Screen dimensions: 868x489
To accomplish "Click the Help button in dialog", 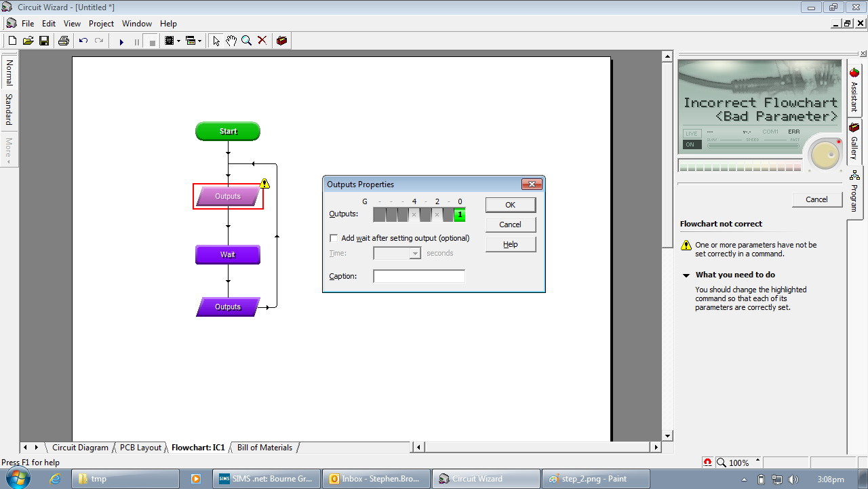I will click(511, 244).
